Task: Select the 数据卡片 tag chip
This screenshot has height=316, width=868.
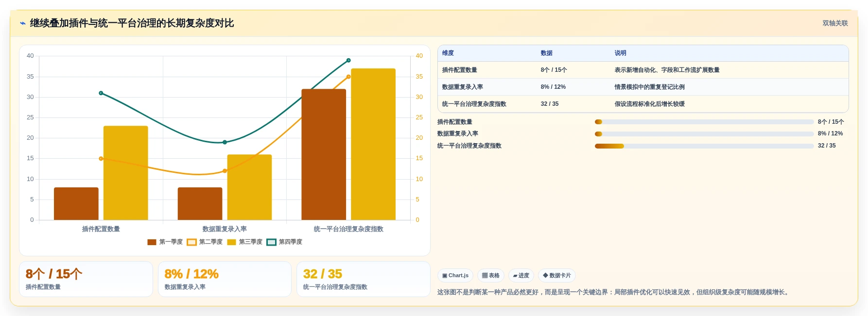Action: tap(557, 276)
